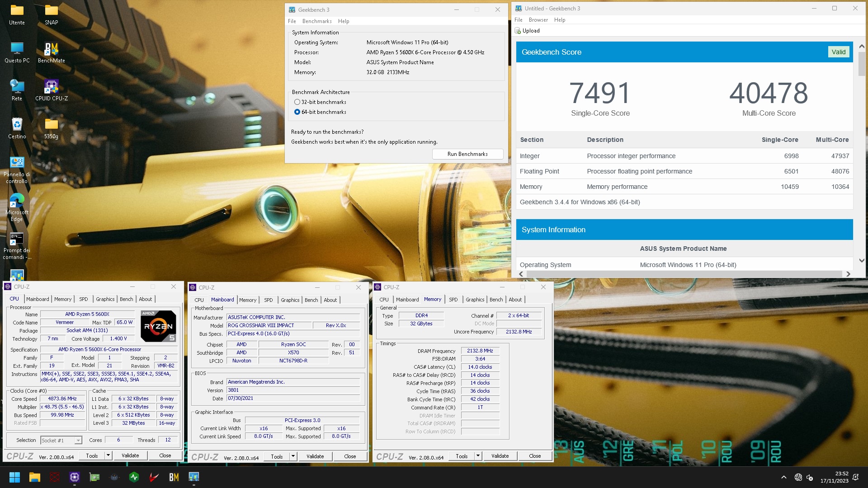This screenshot has height=488, width=868.
Task: Select the 32-bit benchmarks radio button
Action: coord(297,102)
